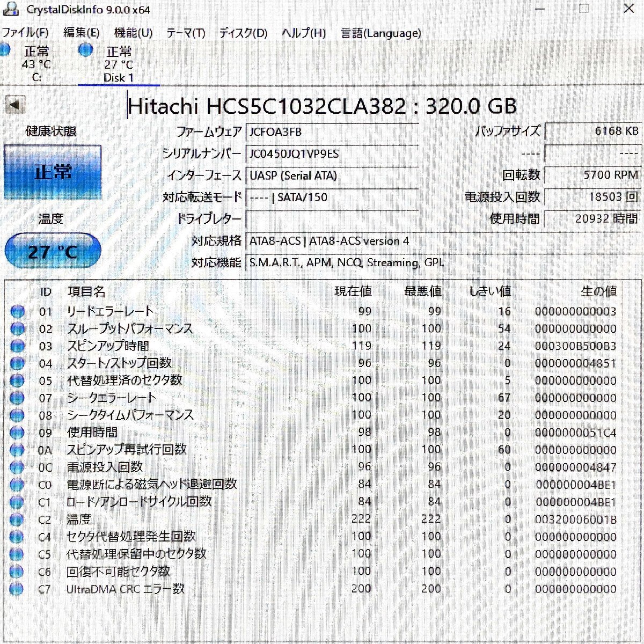Click the 正常 health status button
Image resolution: width=644 pixels, height=644 pixels.
coord(53,172)
